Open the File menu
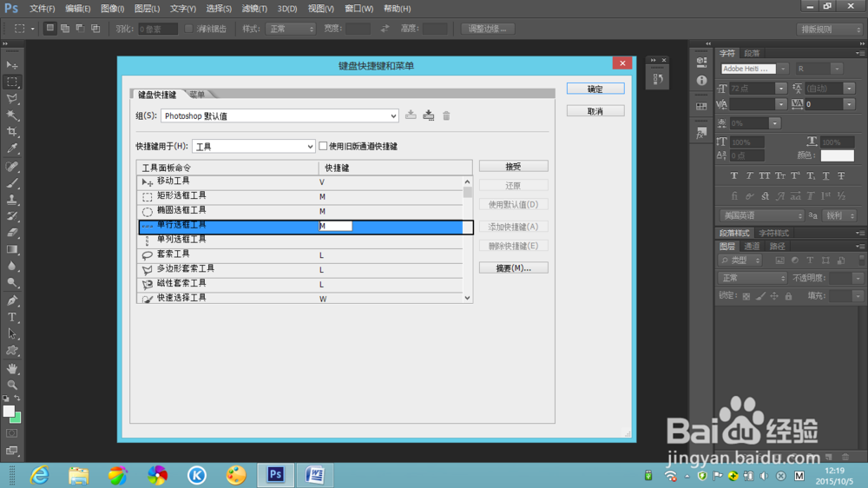The height and width of the screenshot is (488, 868). (x=42, y=9)
